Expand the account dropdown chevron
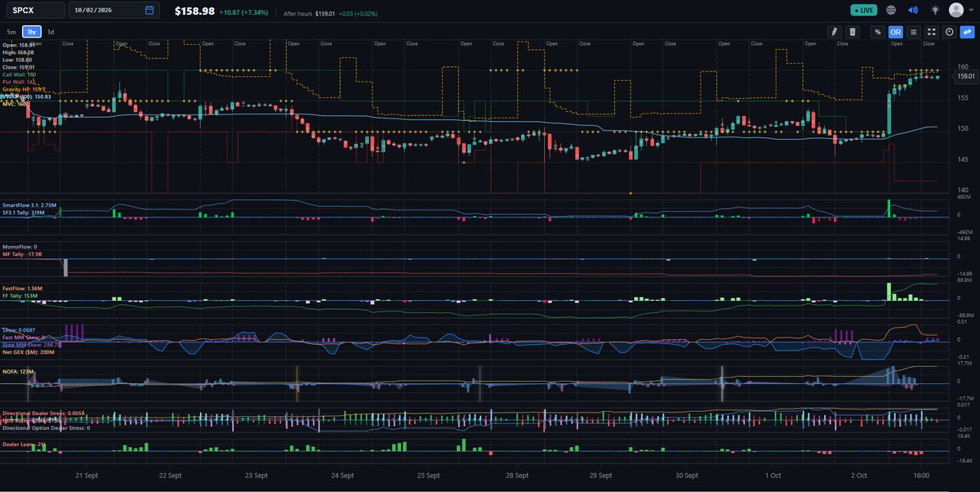Viewport: 980px width, 492px height. coord(971,11)
